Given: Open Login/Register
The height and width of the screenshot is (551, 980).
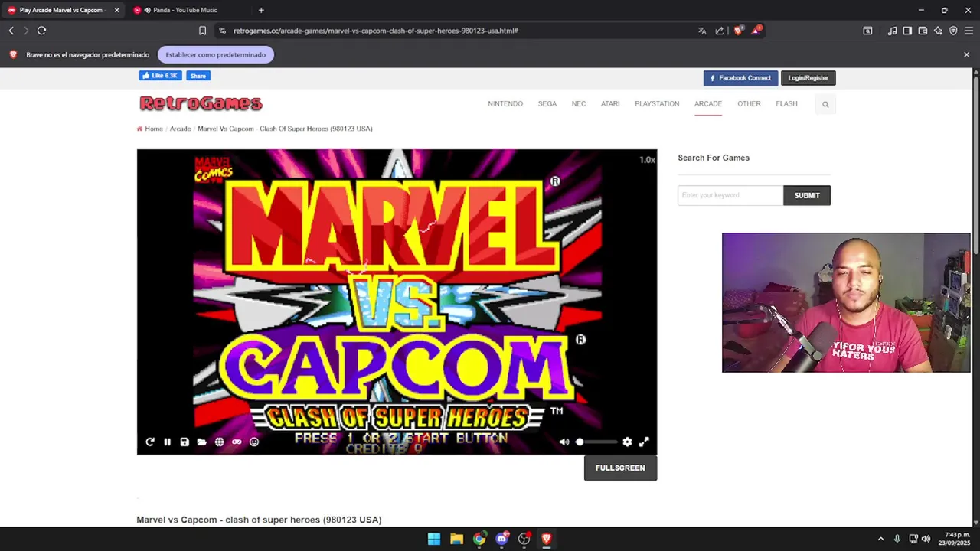Looking at the screenshot, I should [x=808, y=78].
